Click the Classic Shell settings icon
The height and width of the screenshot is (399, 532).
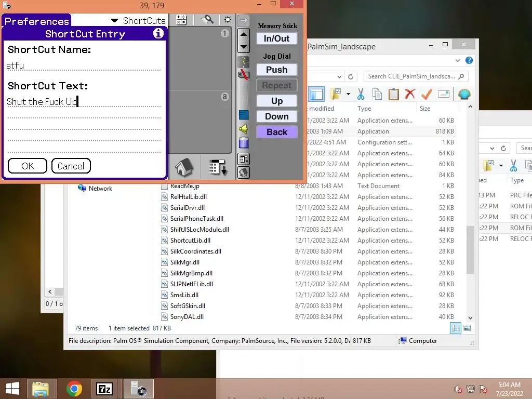(464, 94)
